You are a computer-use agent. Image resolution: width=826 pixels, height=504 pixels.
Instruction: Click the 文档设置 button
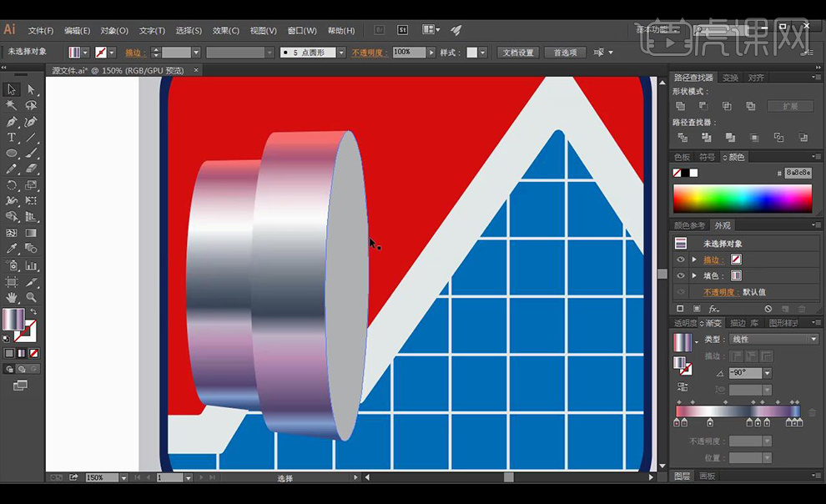tap(518, 52)
